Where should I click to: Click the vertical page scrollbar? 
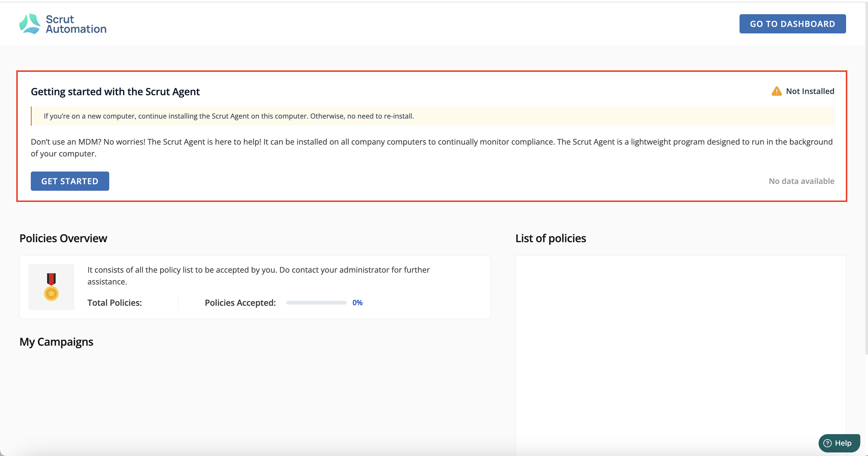[866, 178]
